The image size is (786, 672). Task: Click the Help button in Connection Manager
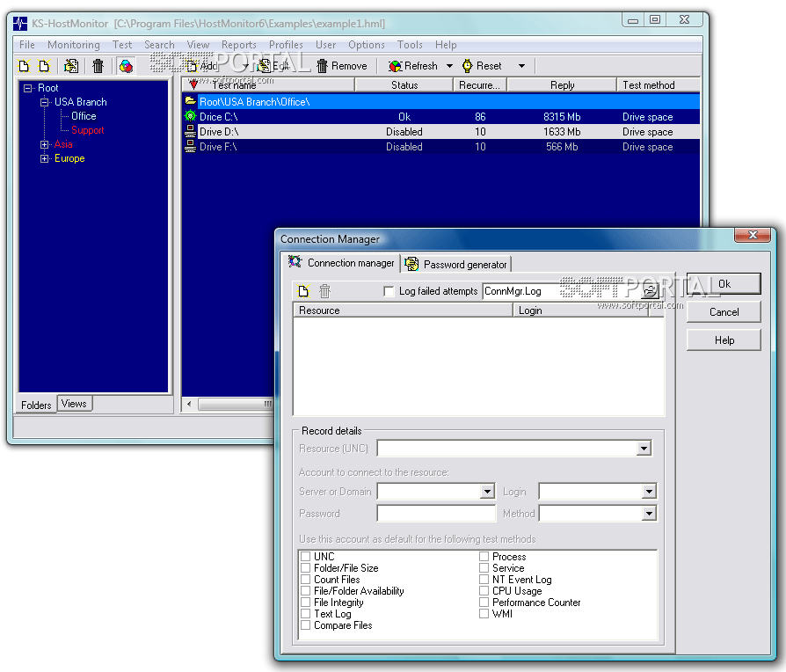[724, 340]
